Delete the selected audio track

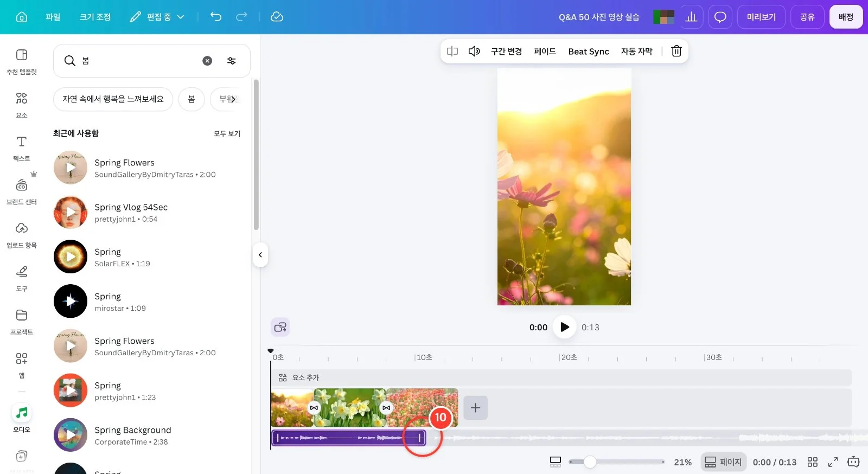pos(676,51)
